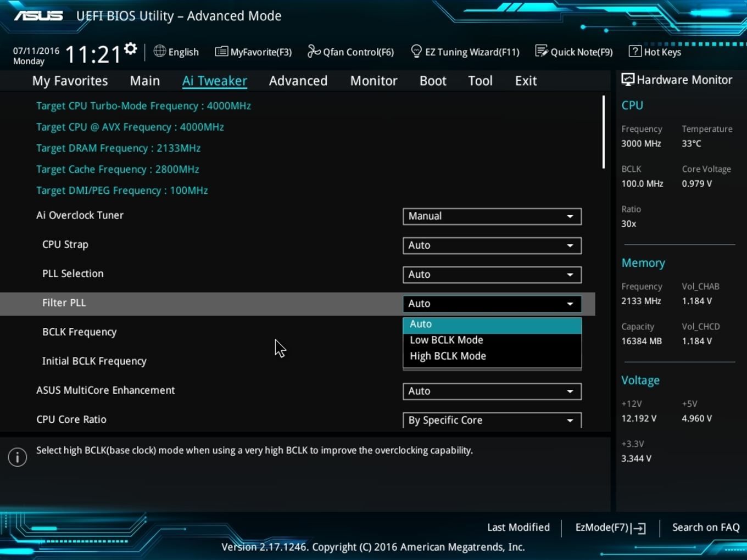Open the Main tab
Viewport: 747px width, 560px height.
[x=145, y=81]
